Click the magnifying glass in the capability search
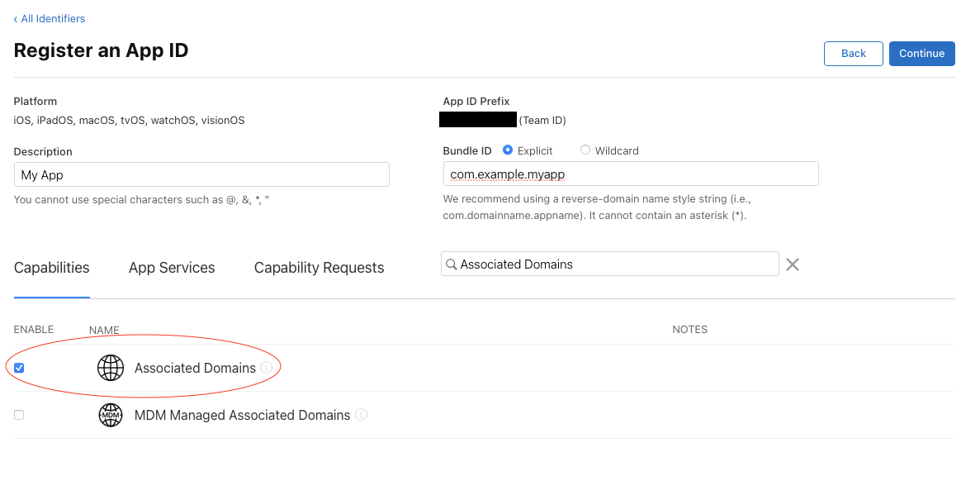 (x=452, y=264)
